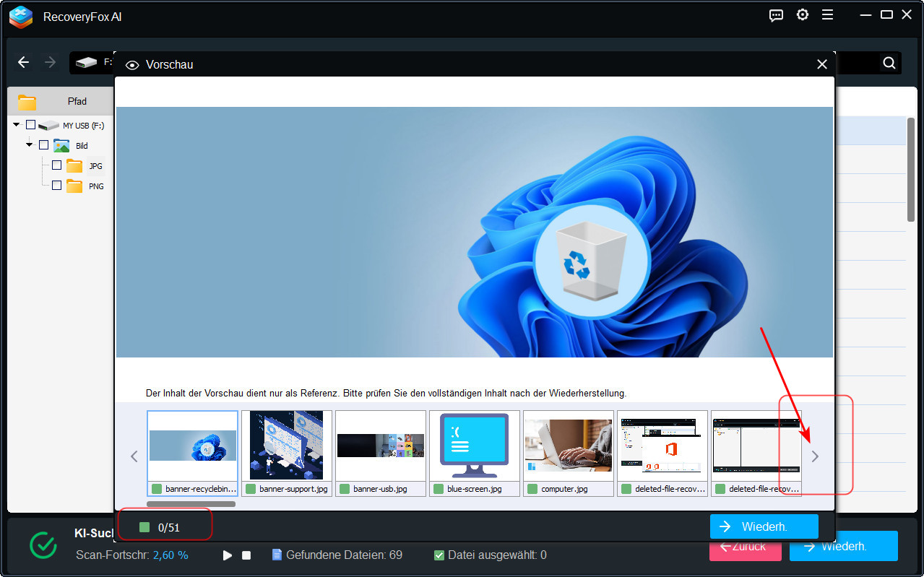Tick the green checkbox for banner-support.jpg

tap(251, 489)
